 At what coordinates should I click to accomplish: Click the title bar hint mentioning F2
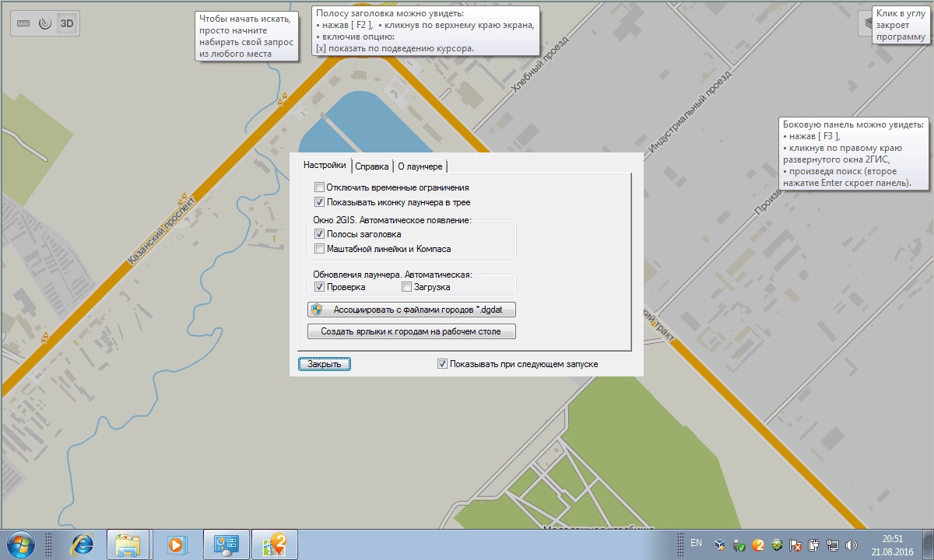tap(426, 31)
